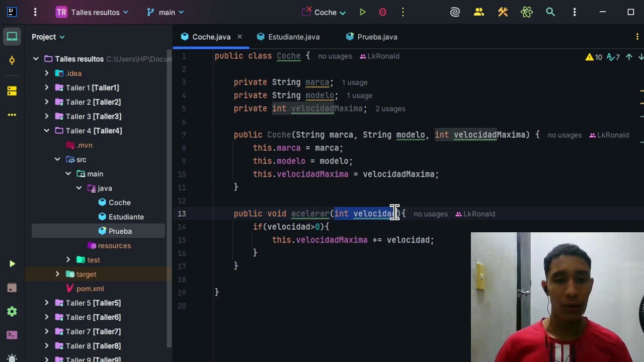Run the Coche configuration
This screenshot has width=644, height=362.
point(362,12)
